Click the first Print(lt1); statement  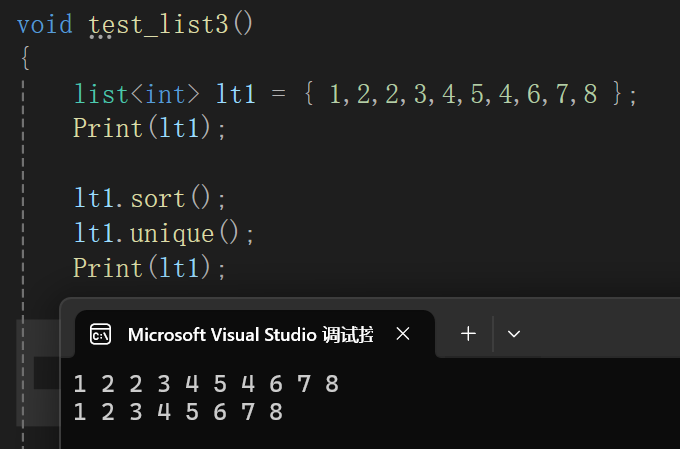[x=150, y=128]
